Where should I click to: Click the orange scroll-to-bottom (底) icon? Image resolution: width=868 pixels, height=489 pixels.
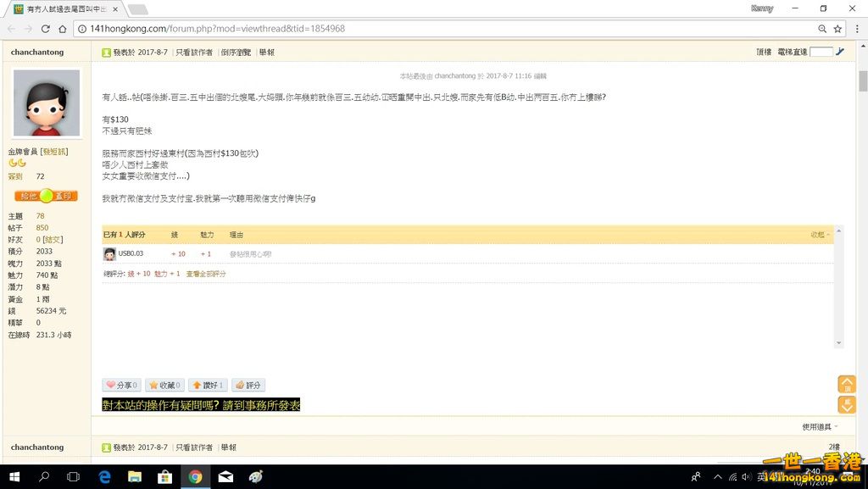(848, 404)
